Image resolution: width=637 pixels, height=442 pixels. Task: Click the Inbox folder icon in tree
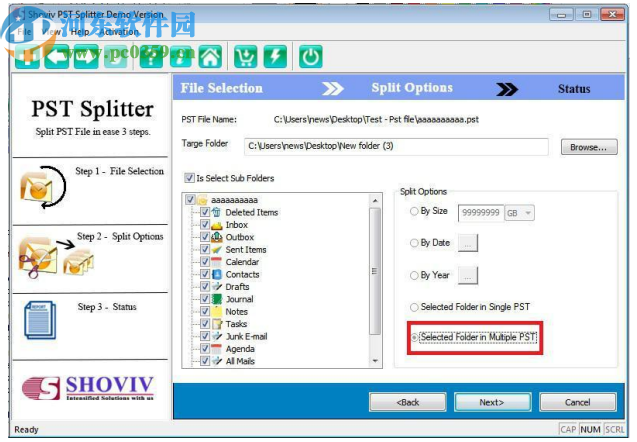(x=217, y=225)
